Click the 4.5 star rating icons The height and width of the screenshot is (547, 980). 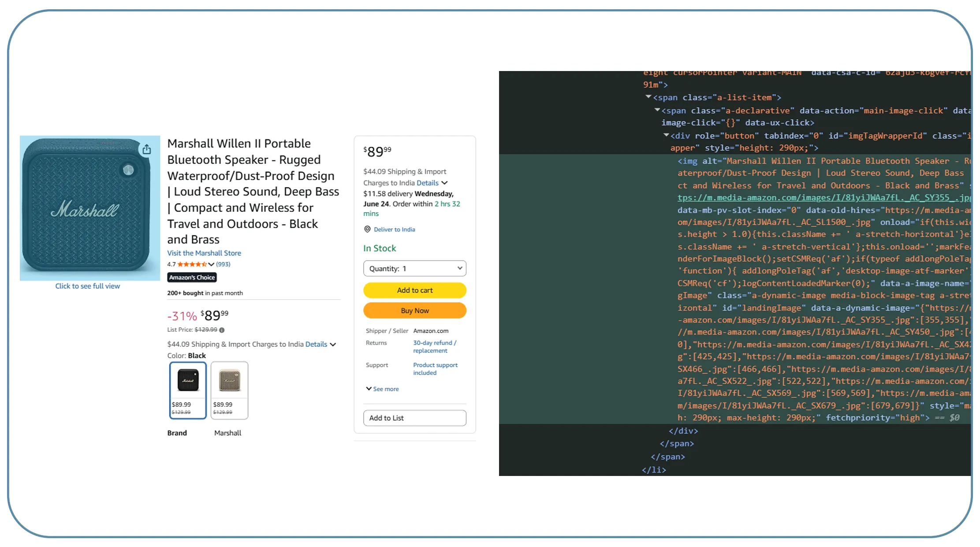coord(192,264)
